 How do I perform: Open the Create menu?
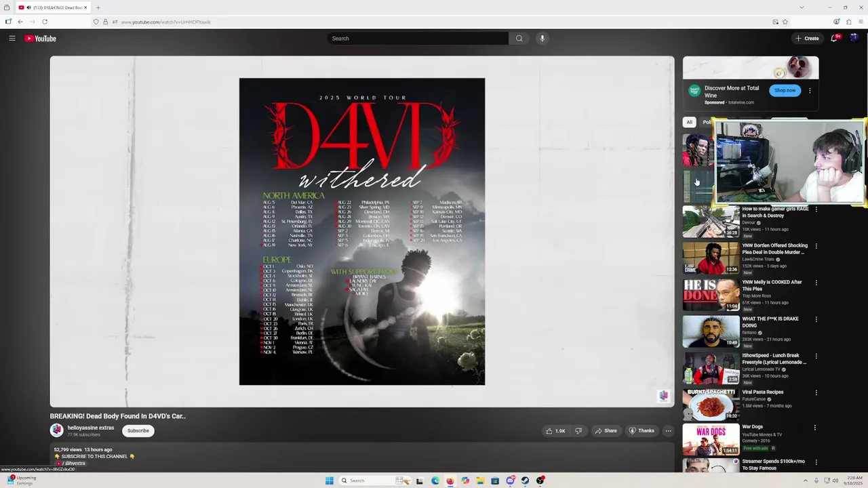tap(807, 39)
